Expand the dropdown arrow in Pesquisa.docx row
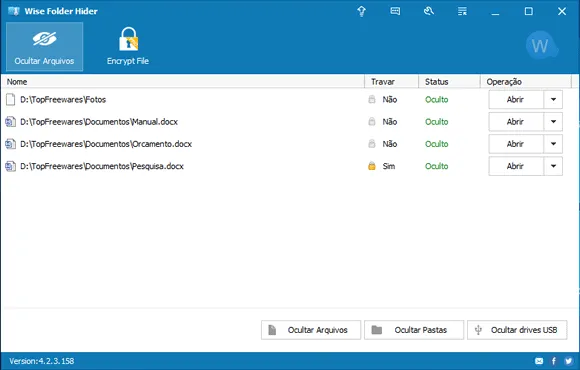This screenshot has width=580, height=370. tap(553, 166)
